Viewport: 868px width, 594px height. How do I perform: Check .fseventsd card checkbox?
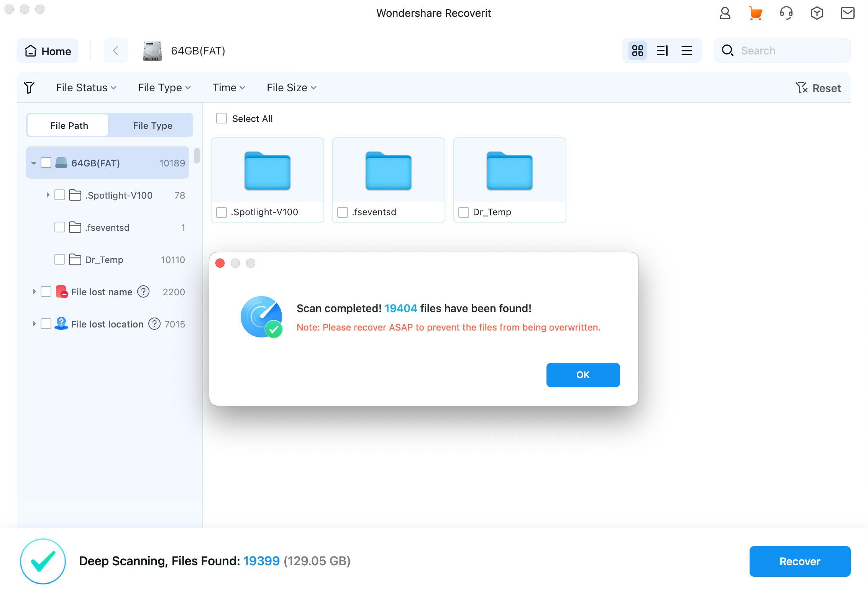click(x=343, y=212)
